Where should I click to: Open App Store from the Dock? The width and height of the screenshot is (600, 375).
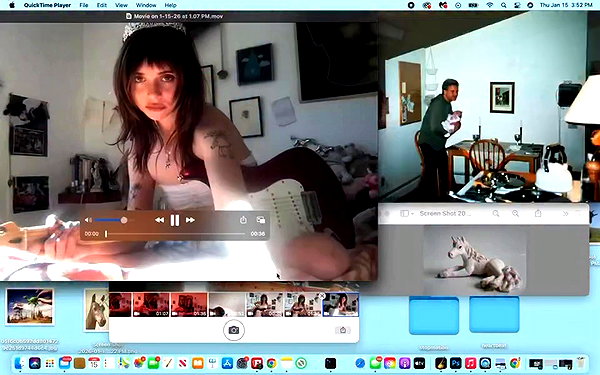pyautogui.click(x=227, y=363)
